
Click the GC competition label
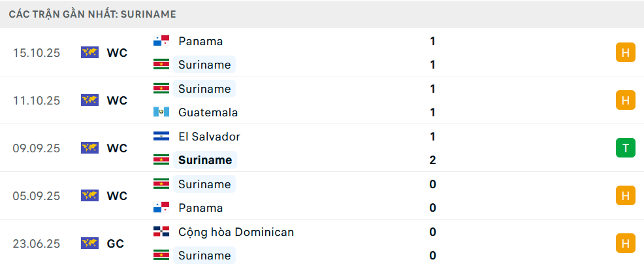pyautogui.click(x=116, y=244)
